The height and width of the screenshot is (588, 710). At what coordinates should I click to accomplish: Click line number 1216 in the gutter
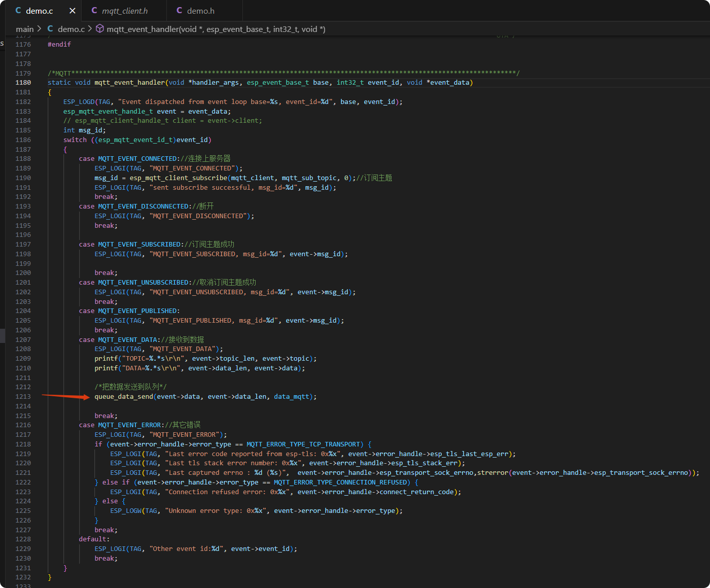23,425
